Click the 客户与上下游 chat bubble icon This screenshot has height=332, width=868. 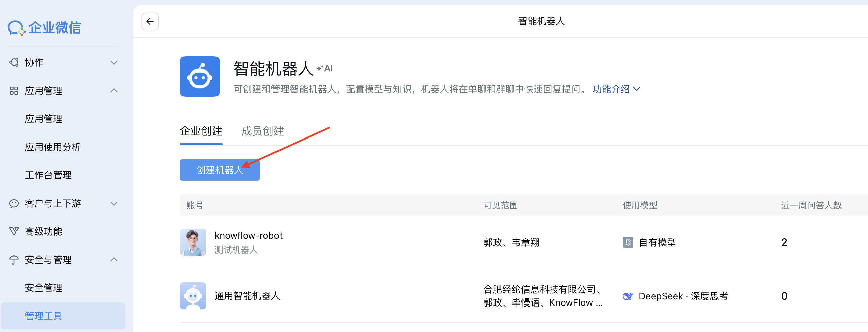coord(14,203)
